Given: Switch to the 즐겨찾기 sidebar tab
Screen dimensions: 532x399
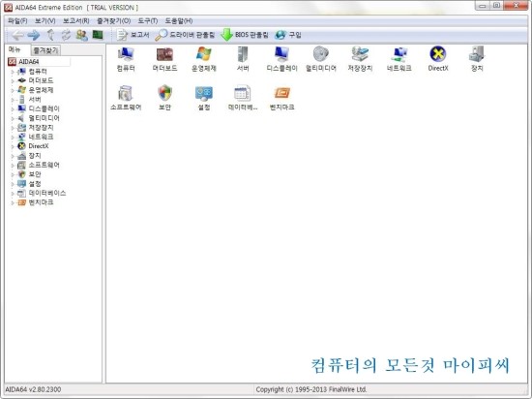Looking at the screenshot, I should tap(45, 50).
